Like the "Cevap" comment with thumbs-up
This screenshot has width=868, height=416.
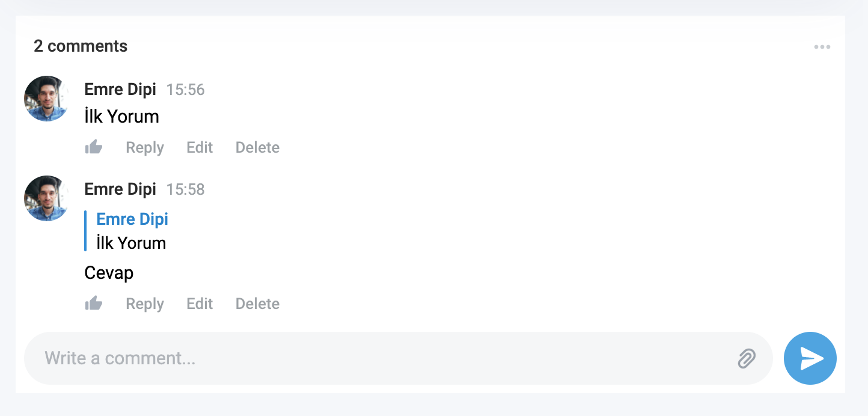point(94,304)
